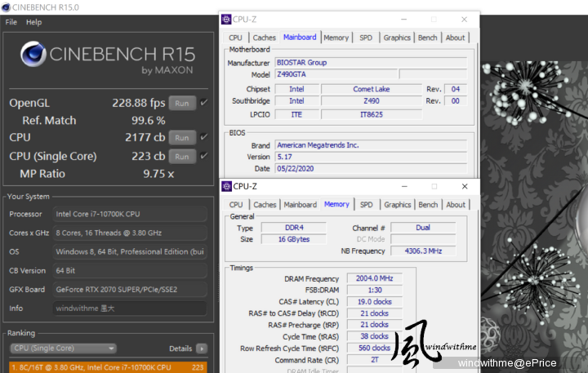Click the Cinebench R15 logo sphere
Image resolution: width=588 pixels, height=373 pixels.
(33, 54)
